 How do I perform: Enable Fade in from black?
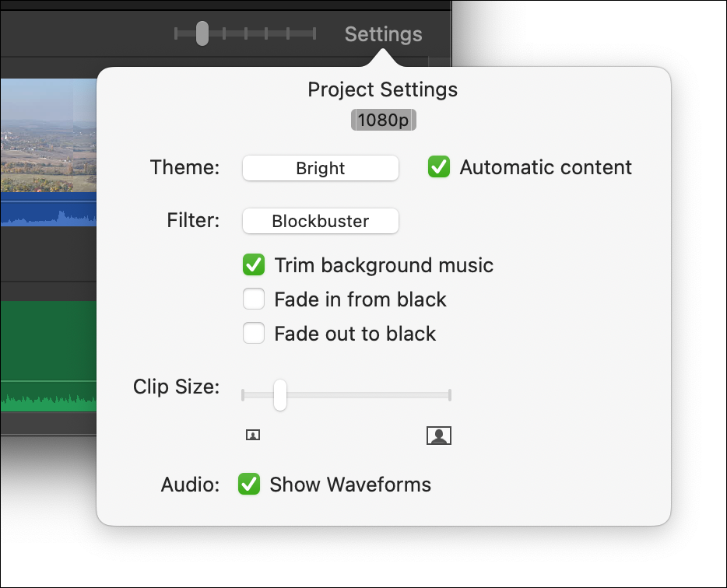pos(254,299)
